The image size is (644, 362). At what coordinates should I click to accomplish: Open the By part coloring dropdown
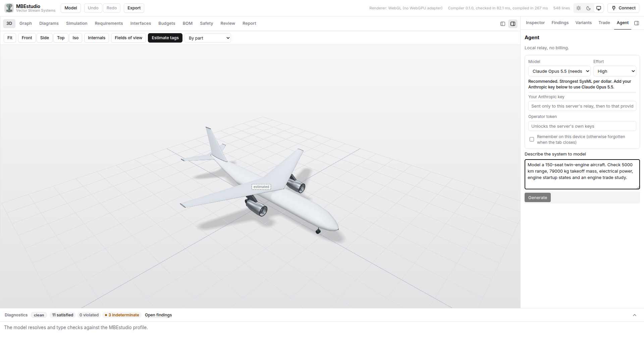(x=208, y=38)
